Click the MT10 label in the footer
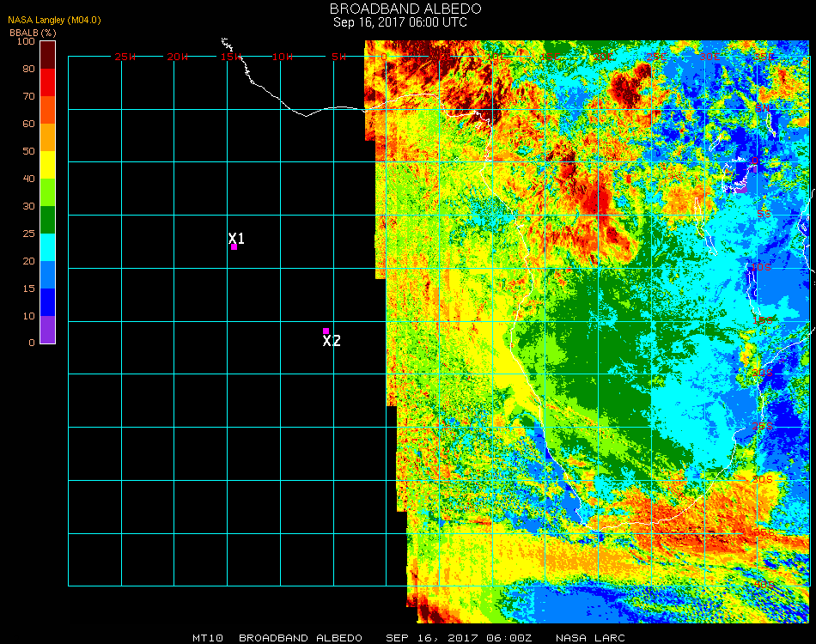 [207, 638]
